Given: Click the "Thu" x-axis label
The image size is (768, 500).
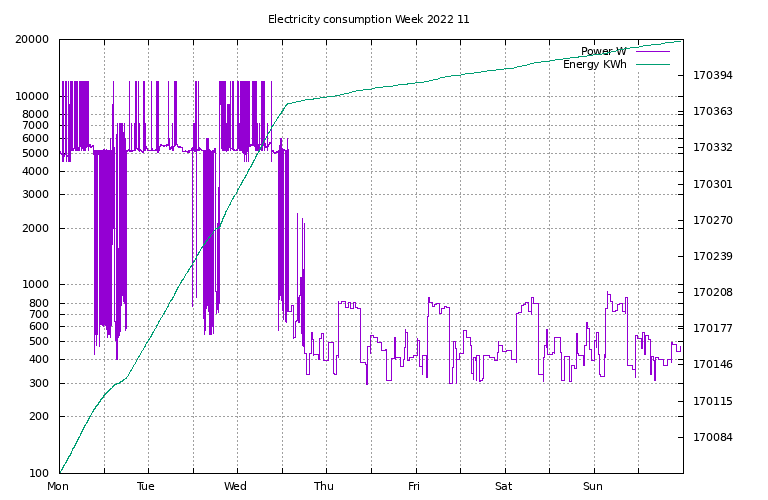Looking at the screenshot, I should click(324, 486).
